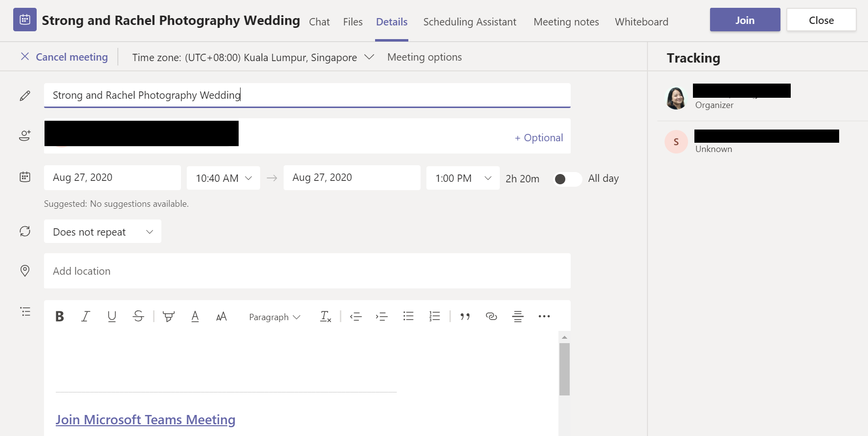
Task: Clear all formatting in the editor
Action: [326, 317]
